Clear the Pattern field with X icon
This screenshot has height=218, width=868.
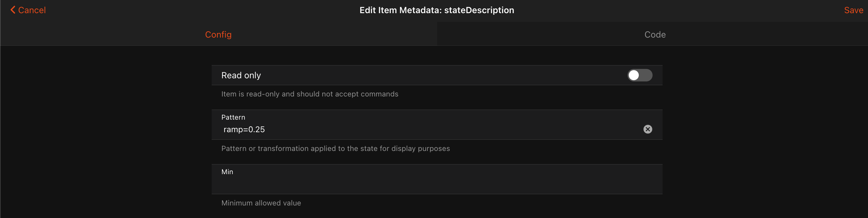[x=647, y=129]
